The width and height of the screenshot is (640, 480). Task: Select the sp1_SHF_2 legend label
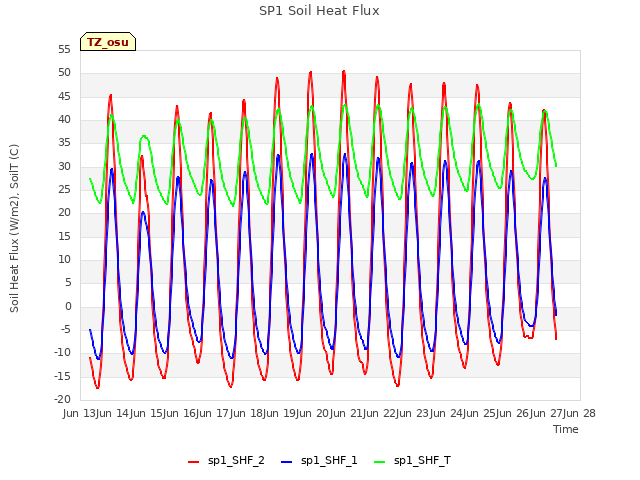(x=236, y=461)
